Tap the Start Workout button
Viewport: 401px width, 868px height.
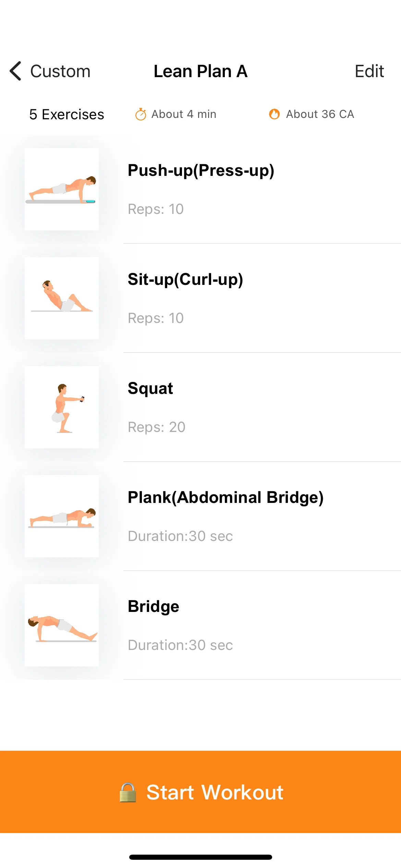200,792
